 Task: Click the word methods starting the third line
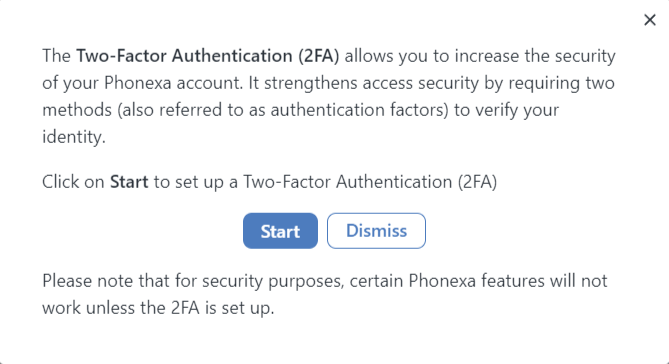(77, 110)
